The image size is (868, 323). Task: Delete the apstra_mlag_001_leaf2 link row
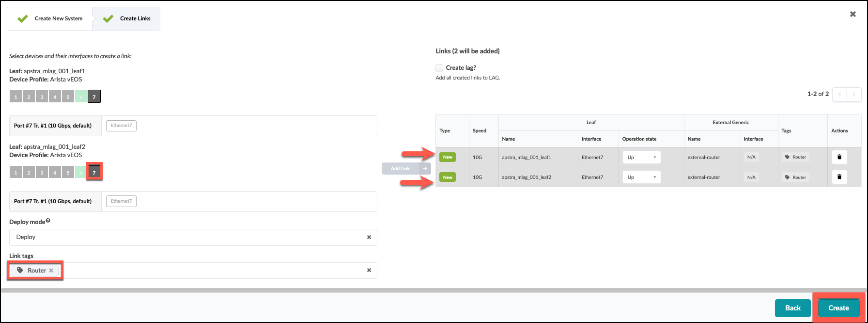pyautogui.click(x=839, y=177)
